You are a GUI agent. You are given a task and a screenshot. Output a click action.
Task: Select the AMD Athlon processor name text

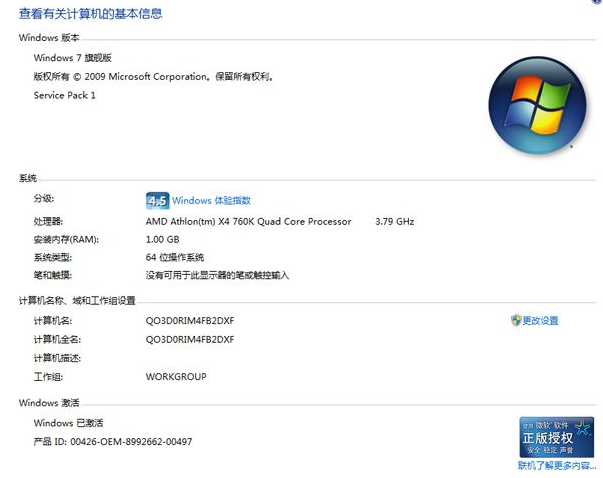pos(248,221)
